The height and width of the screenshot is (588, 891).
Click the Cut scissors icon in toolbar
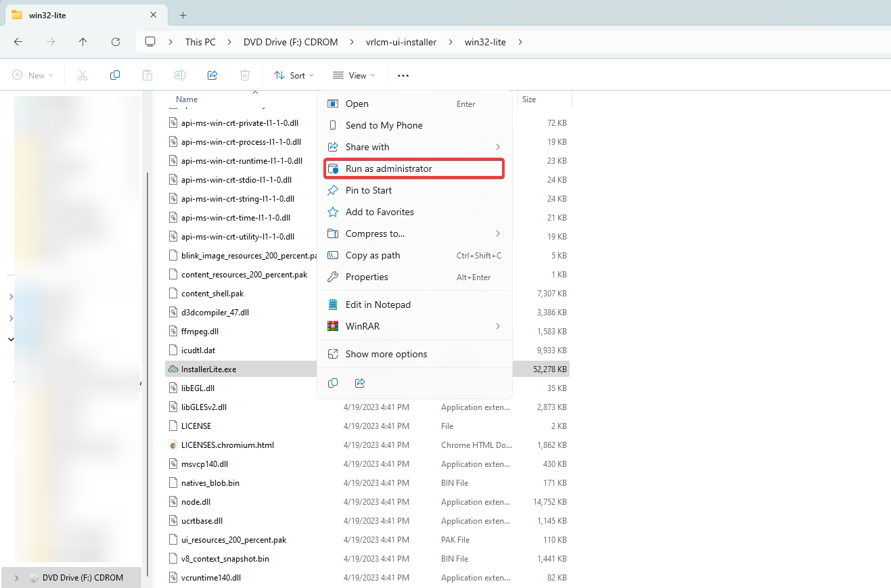click(x=83, y=75)
